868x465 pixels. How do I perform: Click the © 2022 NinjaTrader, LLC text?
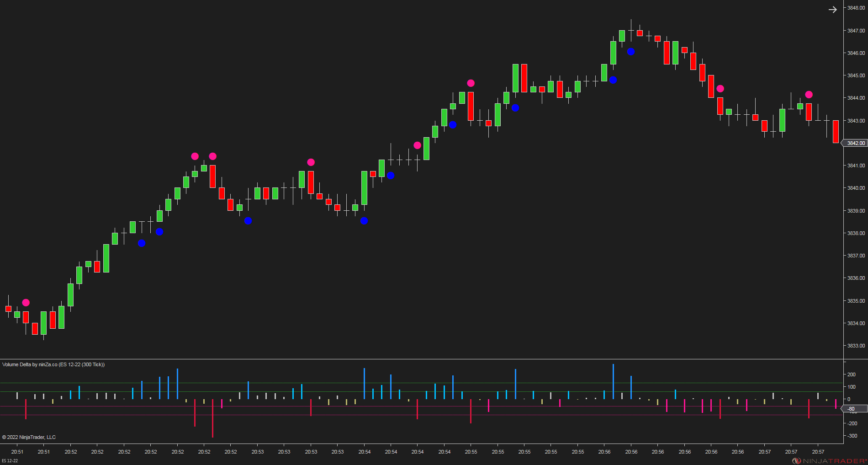(29, 437)
